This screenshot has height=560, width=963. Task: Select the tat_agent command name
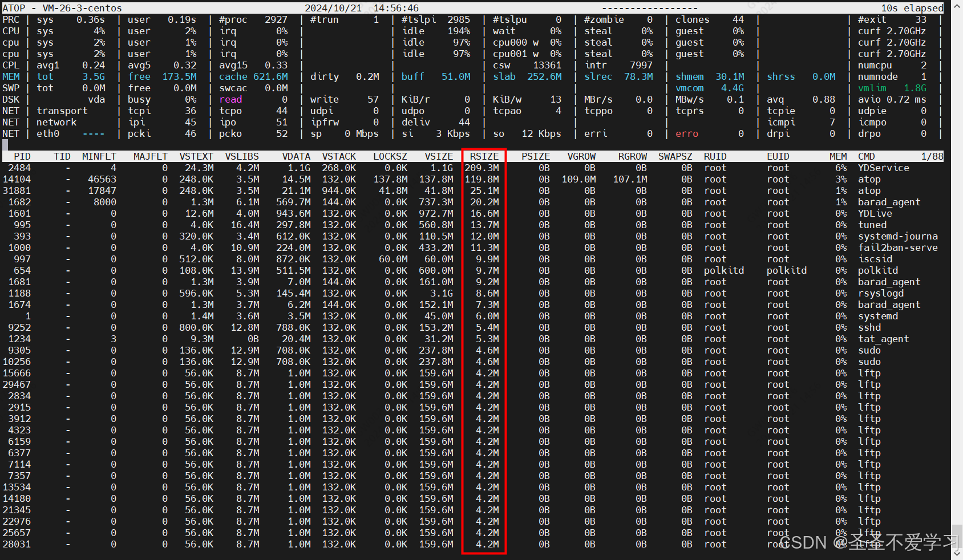884,339
